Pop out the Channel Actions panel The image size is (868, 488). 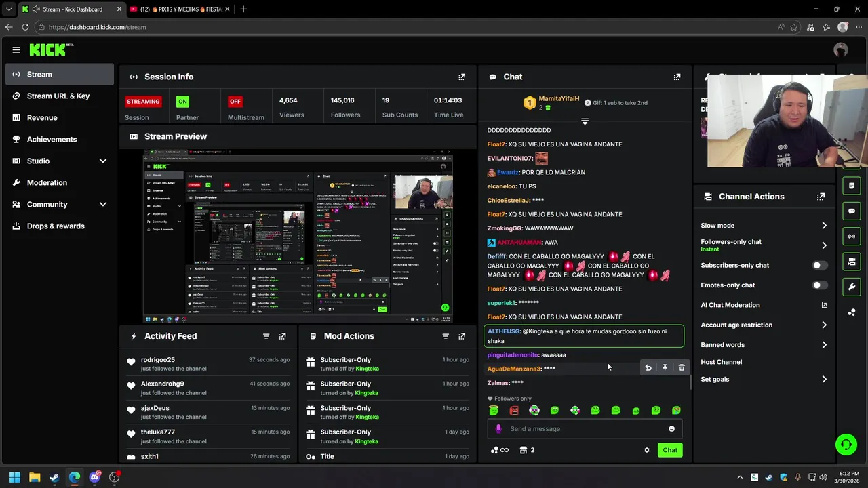tap(821, 197)
